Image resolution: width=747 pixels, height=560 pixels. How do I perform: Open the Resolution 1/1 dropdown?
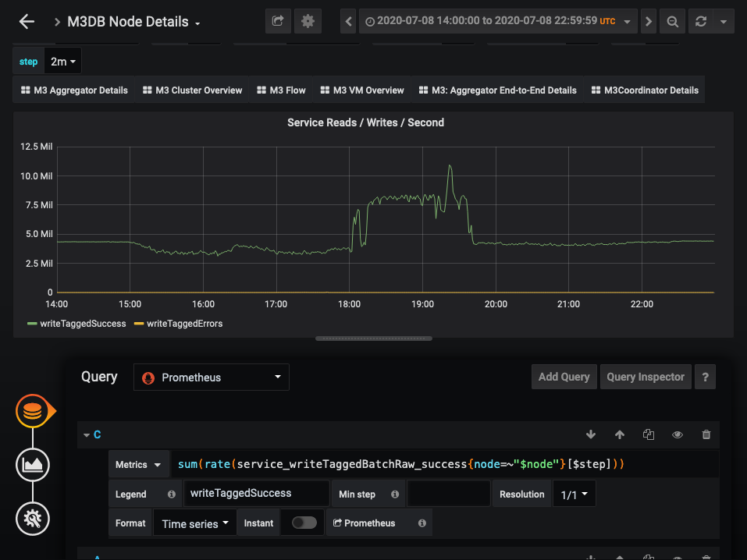(x=574, y=493)
